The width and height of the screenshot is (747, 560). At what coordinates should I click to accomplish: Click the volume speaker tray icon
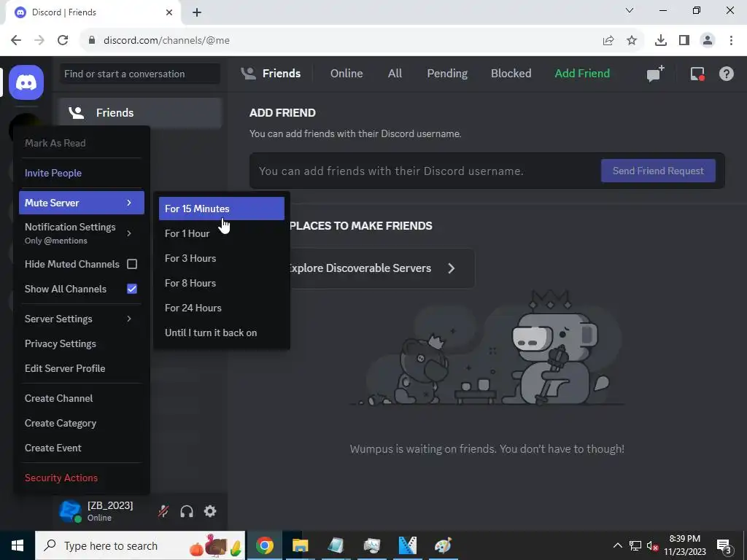(652, 545)
